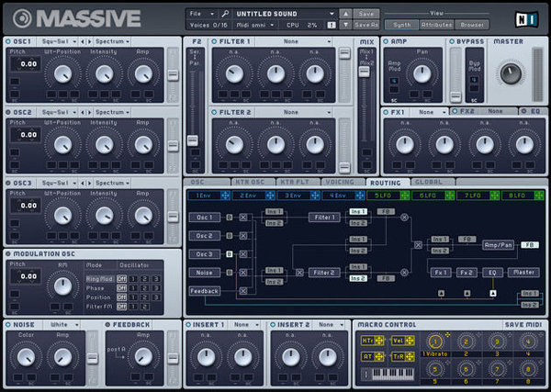Click the magnifier search icon beside File

pos(223,14)
